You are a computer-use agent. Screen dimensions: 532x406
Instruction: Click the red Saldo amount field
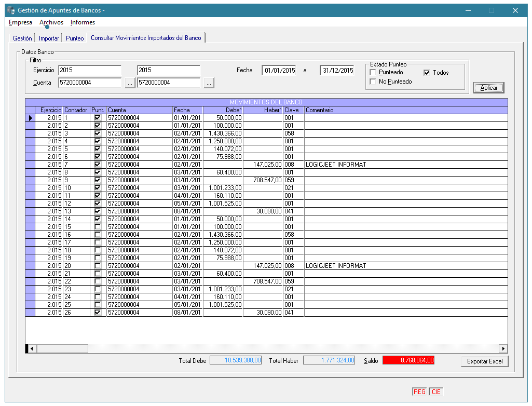pyautogui.click(x=408, y=360)
